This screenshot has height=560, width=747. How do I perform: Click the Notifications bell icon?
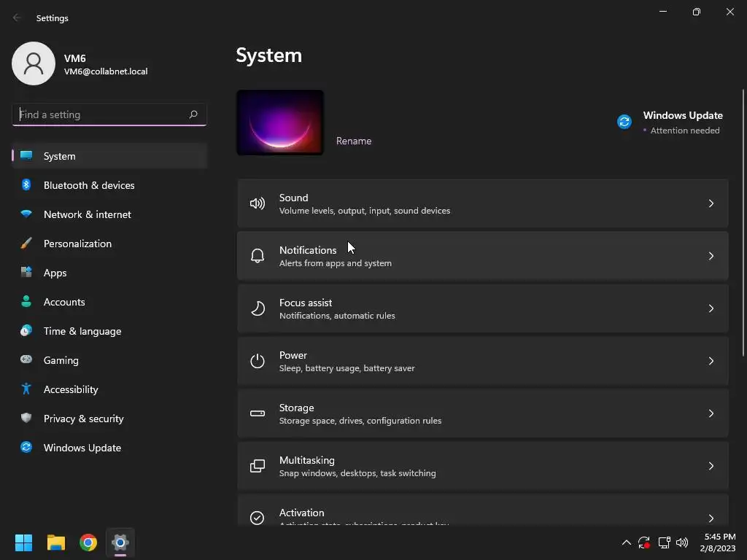[258, 256]
